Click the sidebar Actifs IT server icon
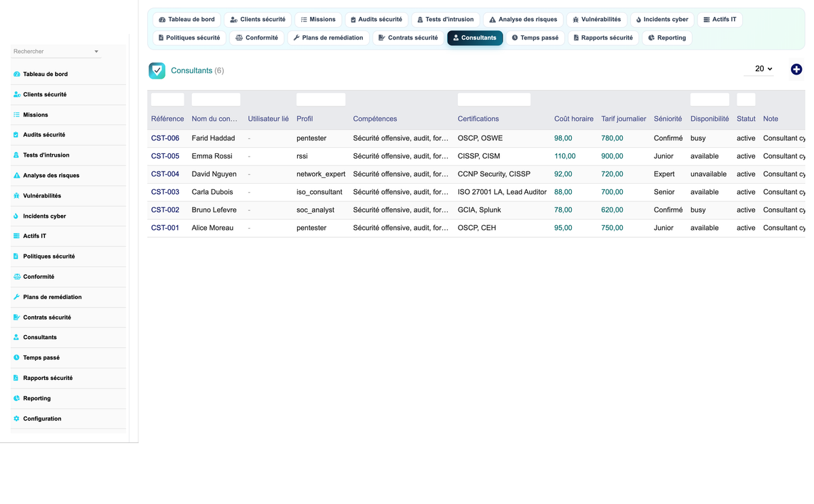 16,236
